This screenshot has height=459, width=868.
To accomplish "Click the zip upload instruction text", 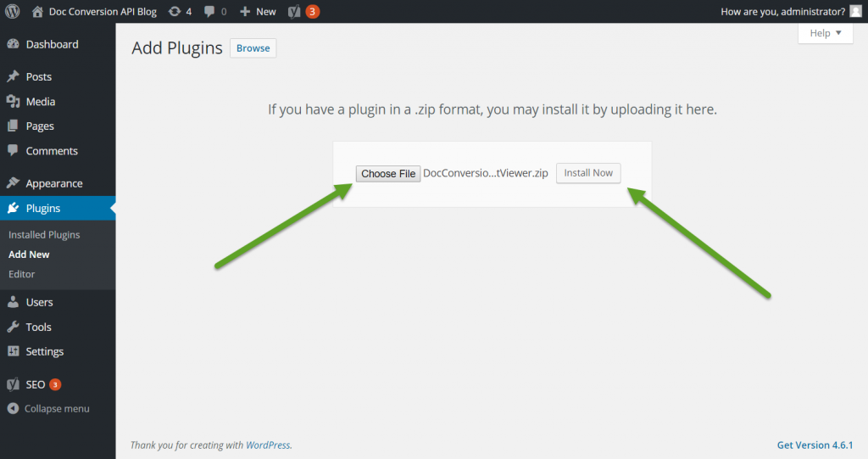I will pos(492,109).
